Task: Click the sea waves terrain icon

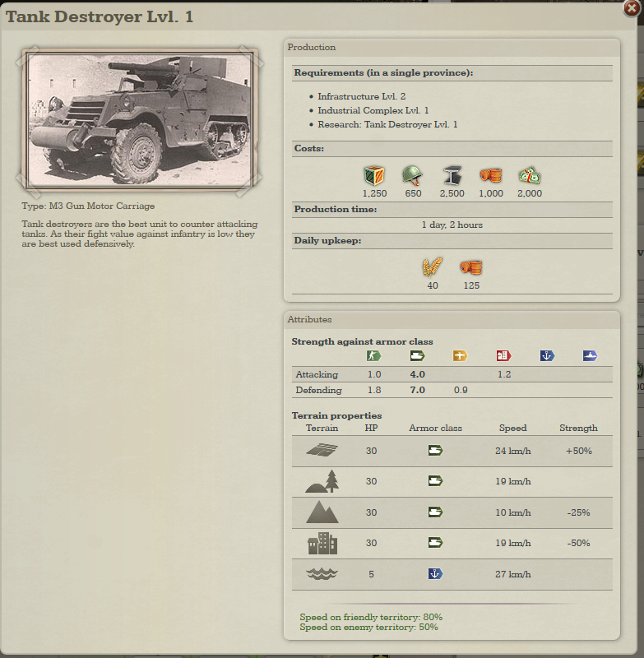Action: coord(322,573)
